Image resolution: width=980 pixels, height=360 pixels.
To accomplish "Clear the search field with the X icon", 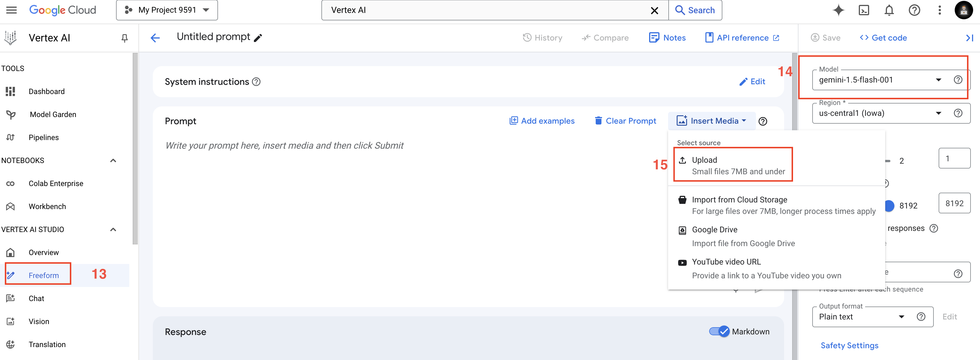I will 654,10.
